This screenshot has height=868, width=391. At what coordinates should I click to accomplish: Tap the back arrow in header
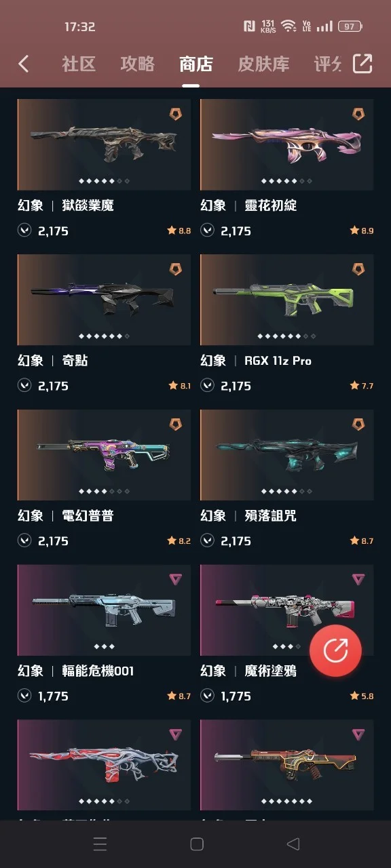click(x=24, y=64)
